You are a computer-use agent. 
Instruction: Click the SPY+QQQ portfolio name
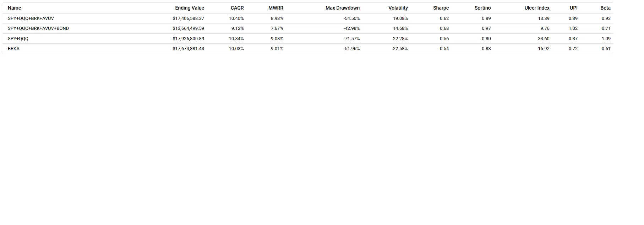coord(18,38)
